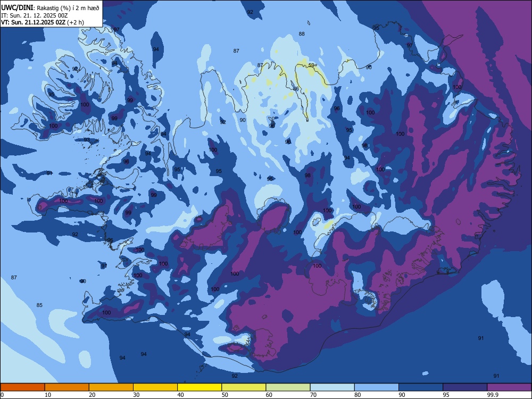Click the 60–70 pale green legend swatch
The height and width of the screenshot is (399, 532).
click(x=288, y=387)
